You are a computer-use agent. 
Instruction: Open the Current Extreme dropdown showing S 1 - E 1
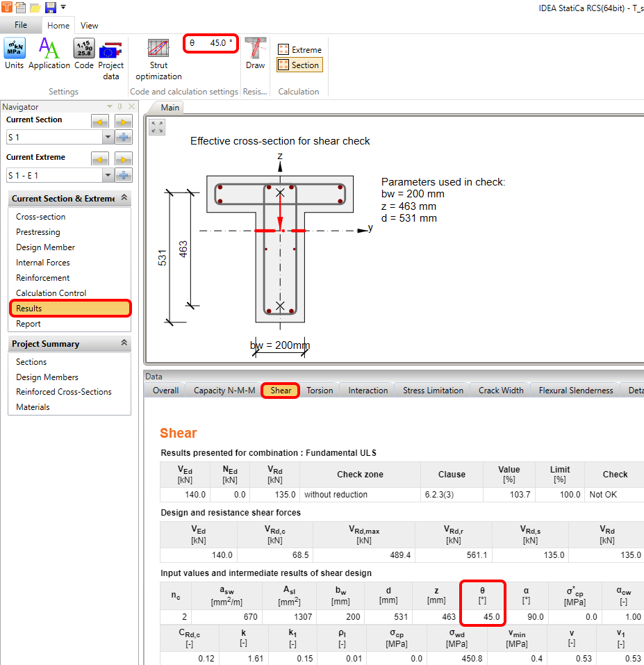[x=106, y=175]
